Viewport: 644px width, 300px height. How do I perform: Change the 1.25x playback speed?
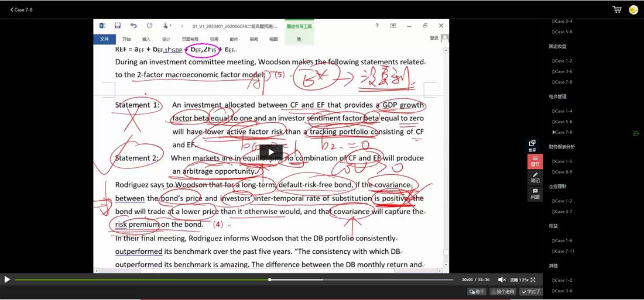coord(523,280)
